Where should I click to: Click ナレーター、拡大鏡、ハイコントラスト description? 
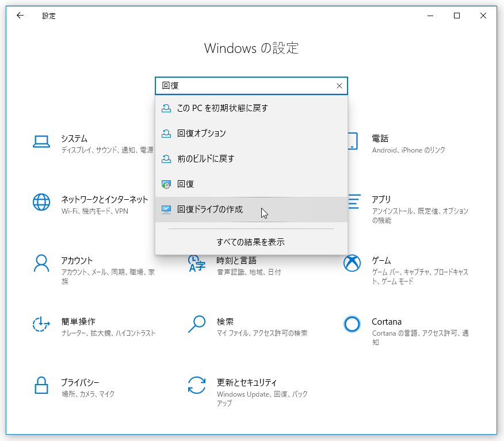tap(108, 333)
